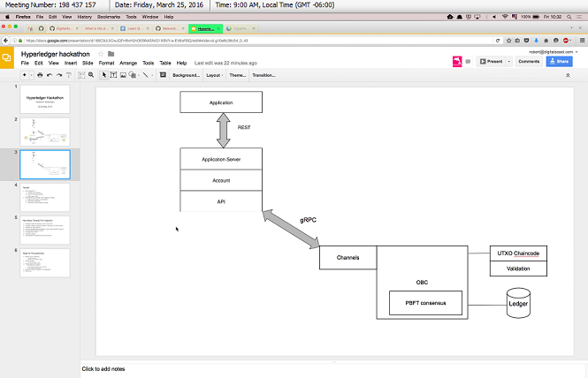Open the Transition... button
Image resolution: width=588 pixels, height=378 pixels.
tap(263, 75)
